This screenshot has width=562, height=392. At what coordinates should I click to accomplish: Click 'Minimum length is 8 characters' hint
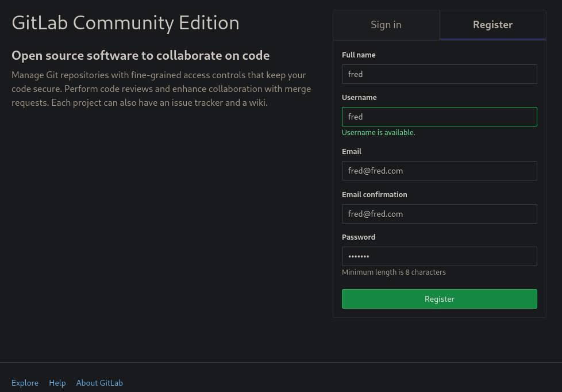(x=394, y=272)
